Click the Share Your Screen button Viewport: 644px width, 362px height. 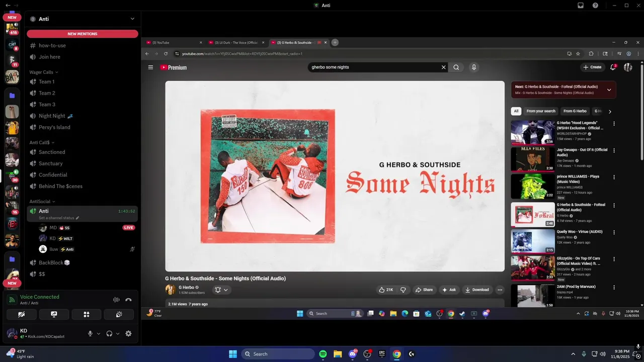click(54, 314)
